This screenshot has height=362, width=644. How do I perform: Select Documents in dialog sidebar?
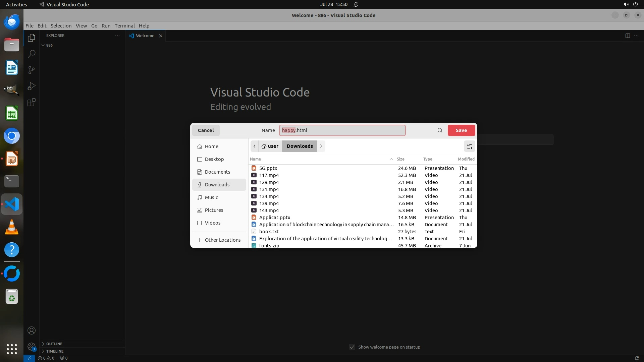click(x=217, y=172)
